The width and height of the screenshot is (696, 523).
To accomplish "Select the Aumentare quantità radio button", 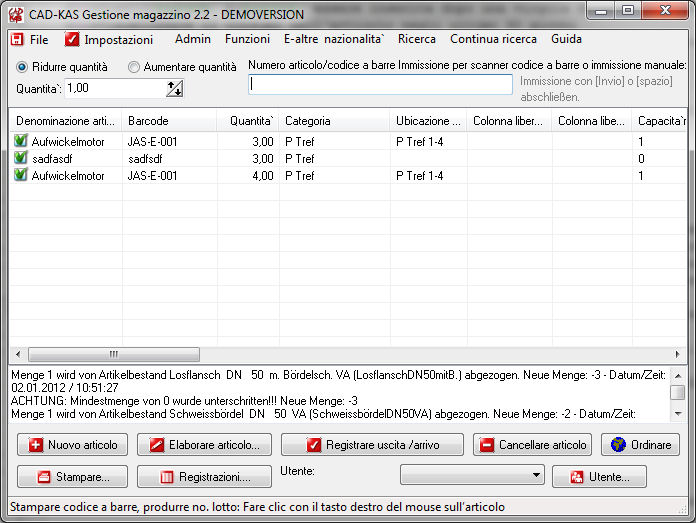I will click(x=134, y=67).
